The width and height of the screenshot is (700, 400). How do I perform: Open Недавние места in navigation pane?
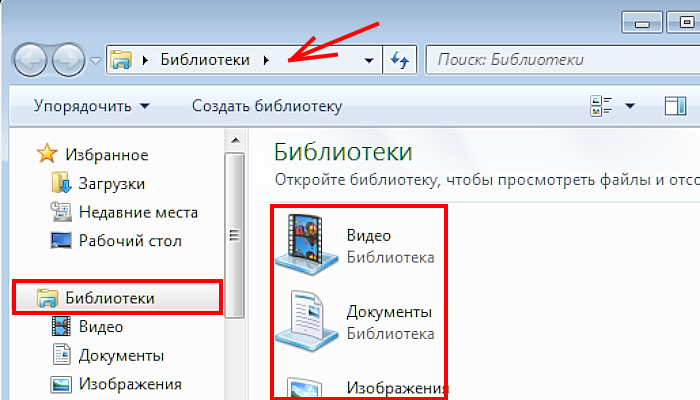point(138,212)
